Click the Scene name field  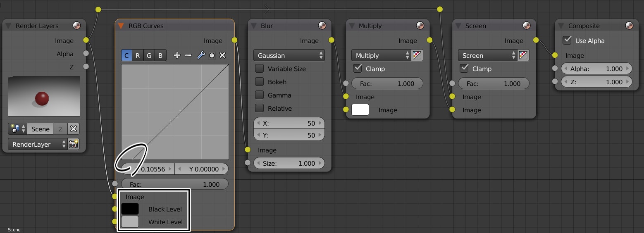[41, 129]
